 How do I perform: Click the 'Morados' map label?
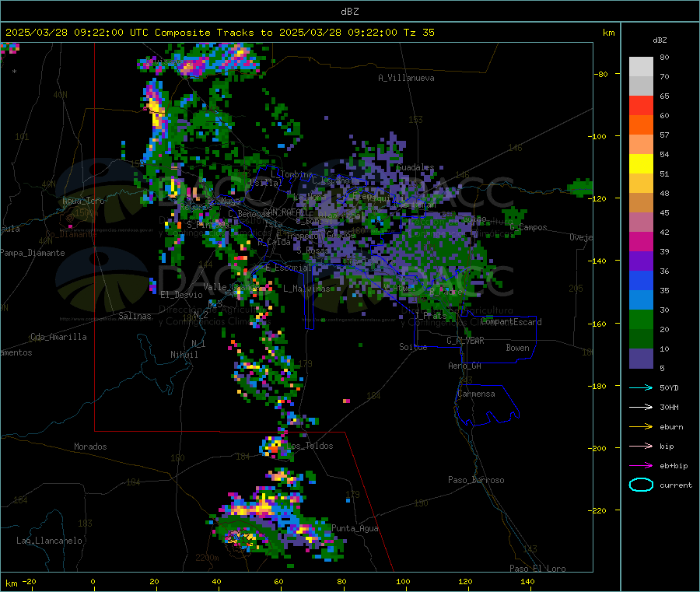[x=90, y=447]
